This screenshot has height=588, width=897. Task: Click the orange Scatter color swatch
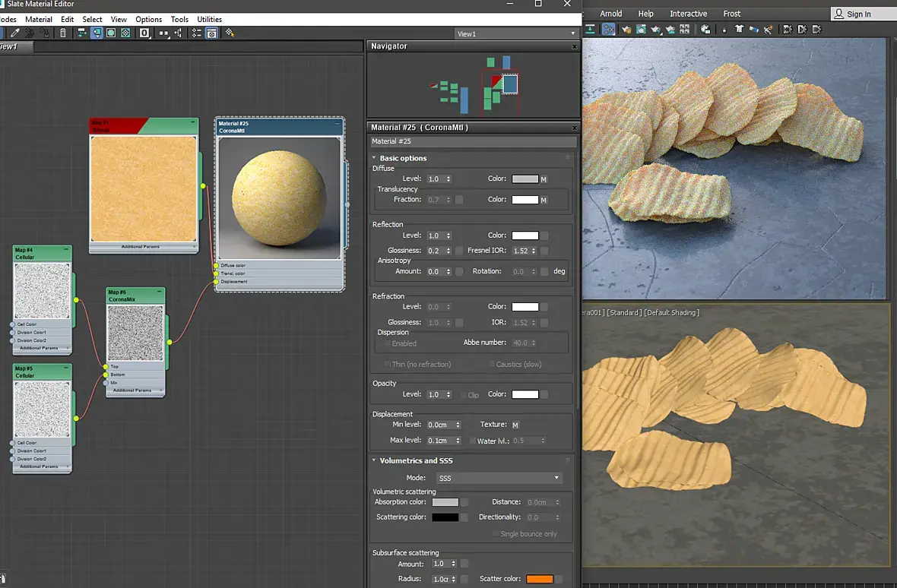point(540,579)
